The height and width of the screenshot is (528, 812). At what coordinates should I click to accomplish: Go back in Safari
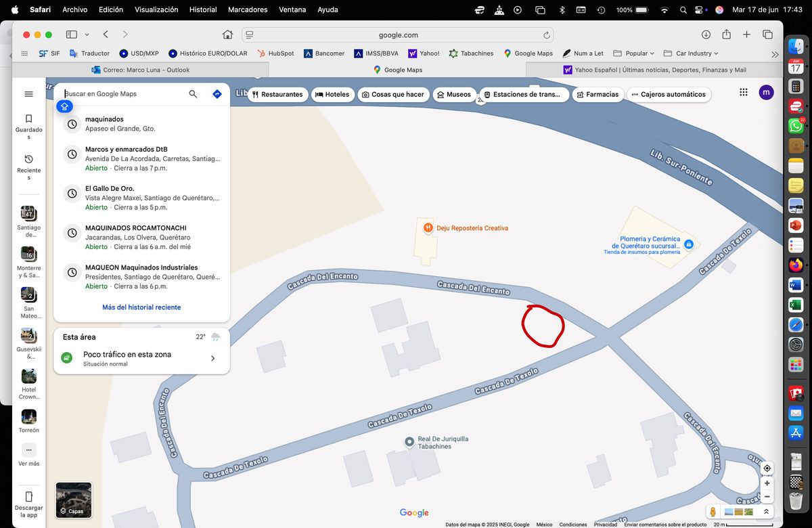(106, 35)
